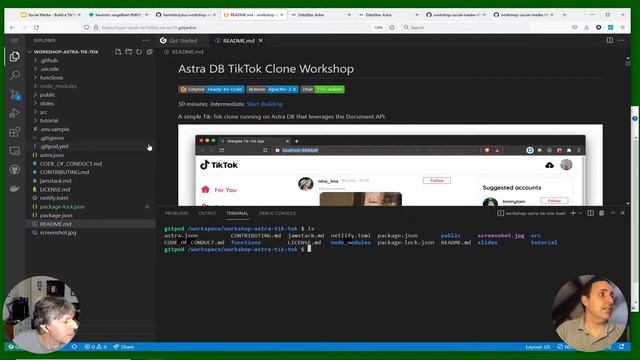Switch to the DEBUG CONSOLE tab
The width and height of the screenshot is (640, 360).
tap(277, 213)
